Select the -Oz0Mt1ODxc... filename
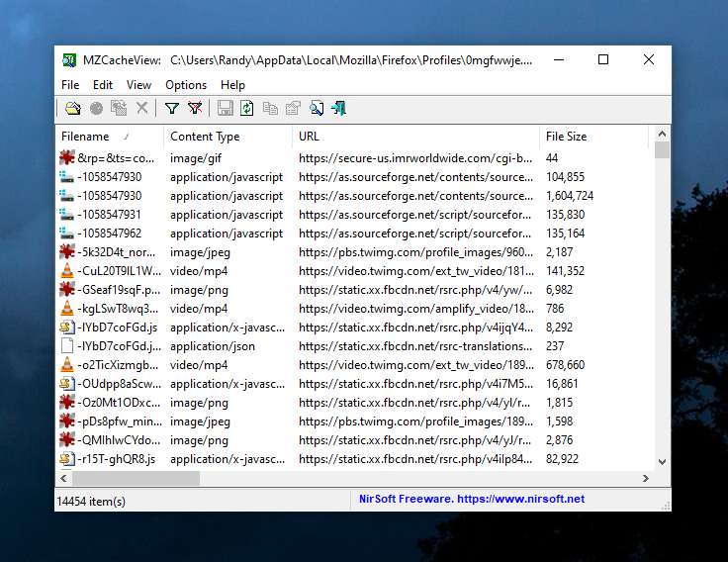Viewport: 728px width, 562px height. 120,403
